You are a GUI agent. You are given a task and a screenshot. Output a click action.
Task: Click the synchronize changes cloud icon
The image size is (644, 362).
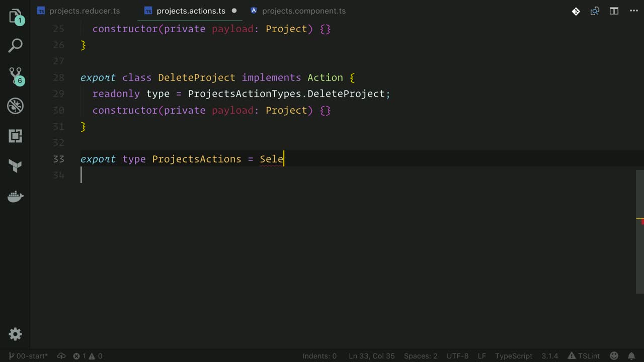pyautogui.click(x=61, y=356)
